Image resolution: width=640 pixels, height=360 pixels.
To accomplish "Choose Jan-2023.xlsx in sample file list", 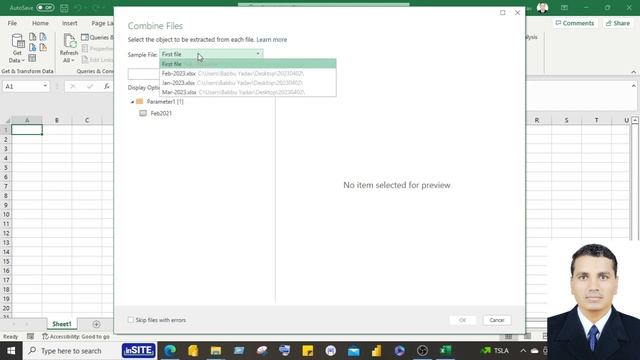I will tap(248, 83).
